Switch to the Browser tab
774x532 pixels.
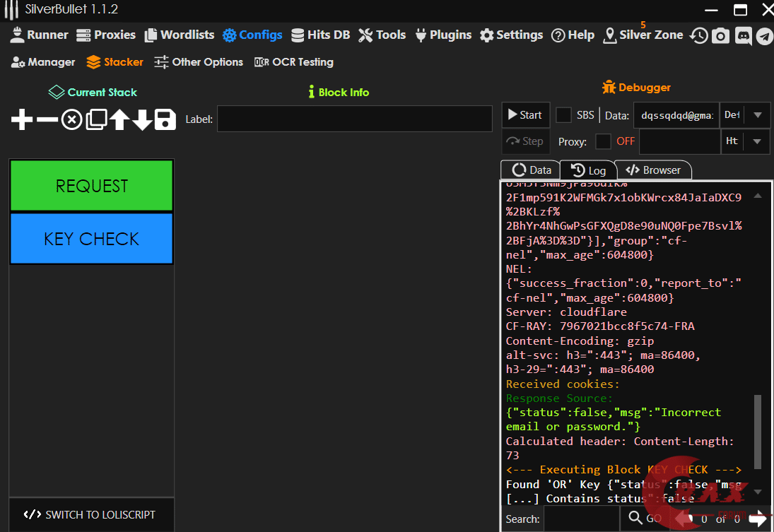[653, 170]
